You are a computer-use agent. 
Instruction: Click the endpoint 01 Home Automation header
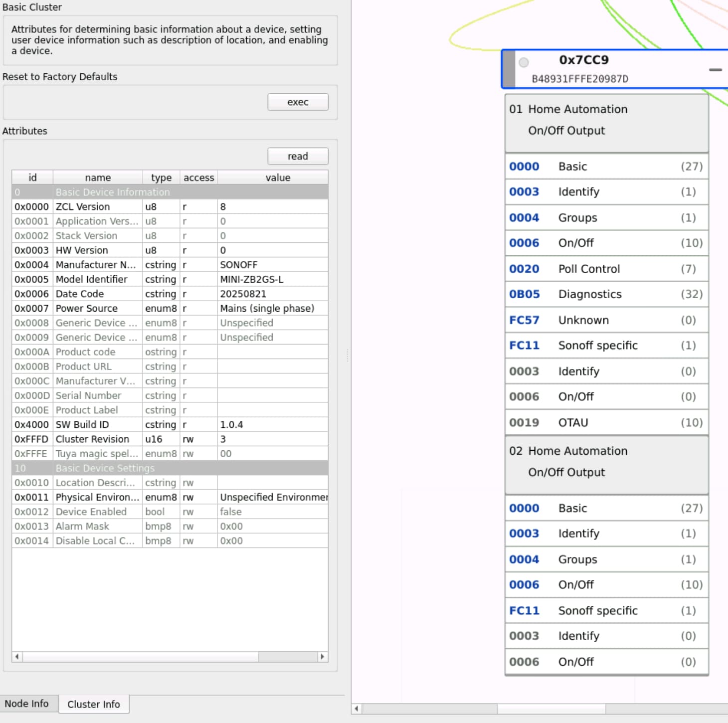pos(606,120)
